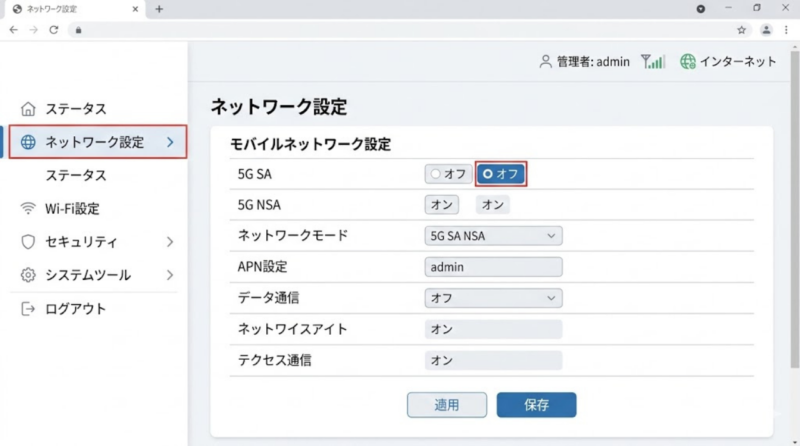800x446 pixels.
Task: Click the テクセス通信 value field
Action: (x=493, y=360)
